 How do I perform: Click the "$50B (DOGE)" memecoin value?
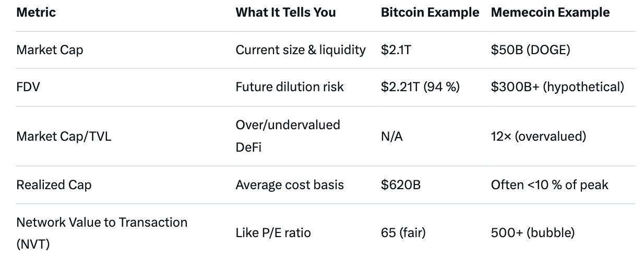(x=531, y=50)
